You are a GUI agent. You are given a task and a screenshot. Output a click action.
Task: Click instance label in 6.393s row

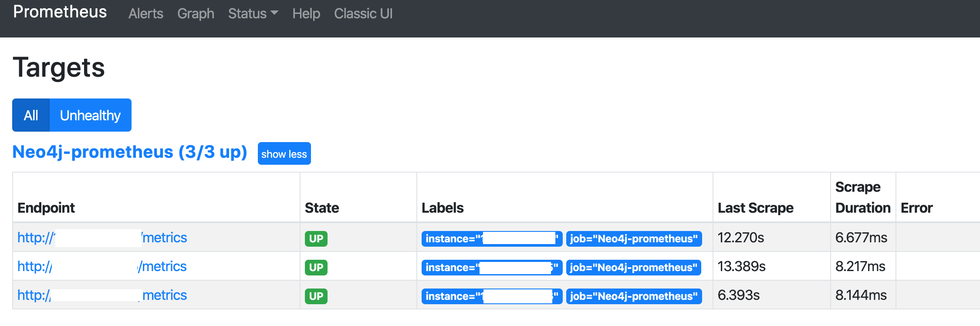pos(492,296)
